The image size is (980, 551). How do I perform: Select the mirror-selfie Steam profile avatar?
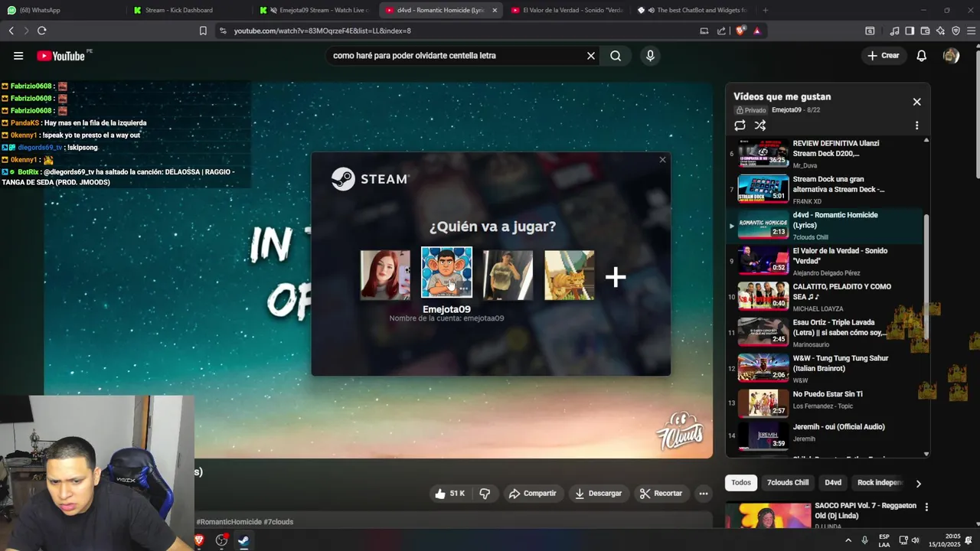tap(508, 275)
